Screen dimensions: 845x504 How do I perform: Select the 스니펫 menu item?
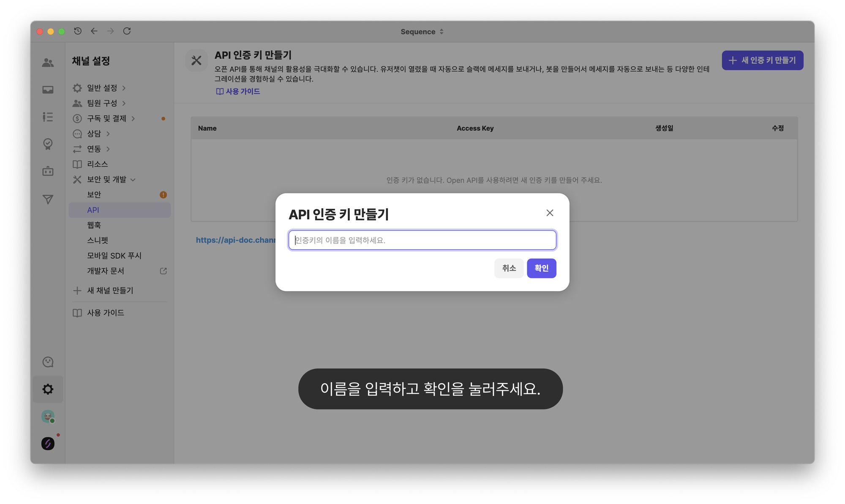pyautogui.click(x=98, y=240)
